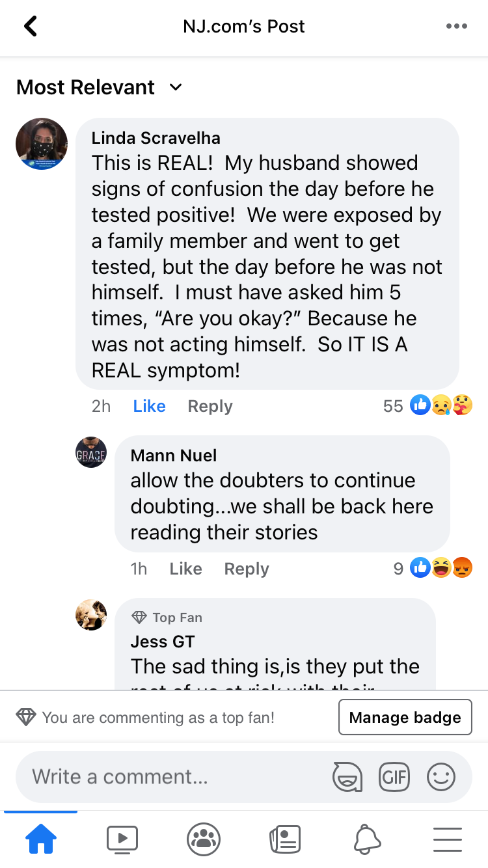Open Linda Scravelha's profile picture
Image resolution: width=488 pixels, height=868 pixels.
tap(42, 144)
